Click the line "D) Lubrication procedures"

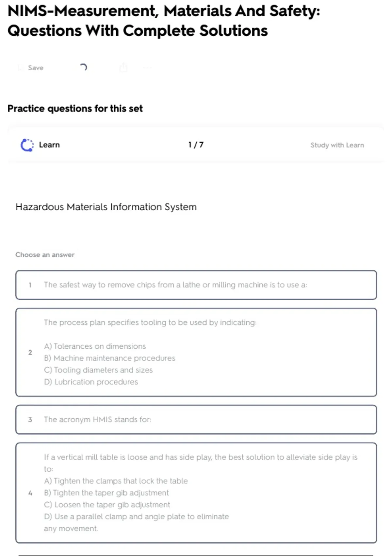(x=91, y=382)
